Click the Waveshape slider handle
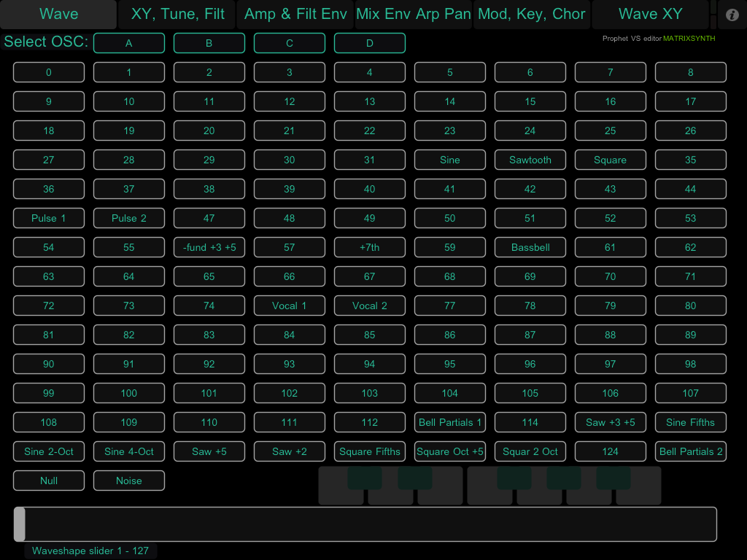This screenshot has width=747, height=560. [20, 524]
